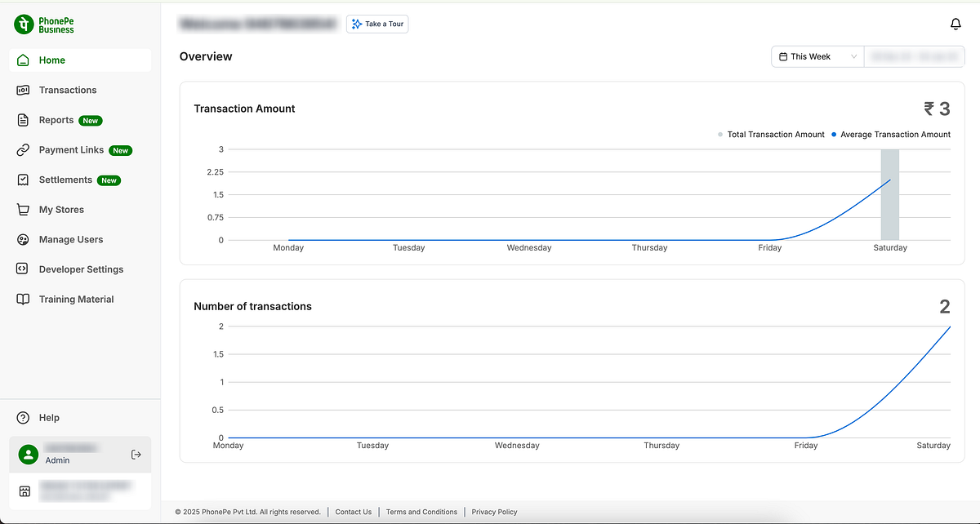Image resolution: width=980 pixels, height=524 pixels.
Task: Click the Help question mark icon
Action: pos(23,418)
